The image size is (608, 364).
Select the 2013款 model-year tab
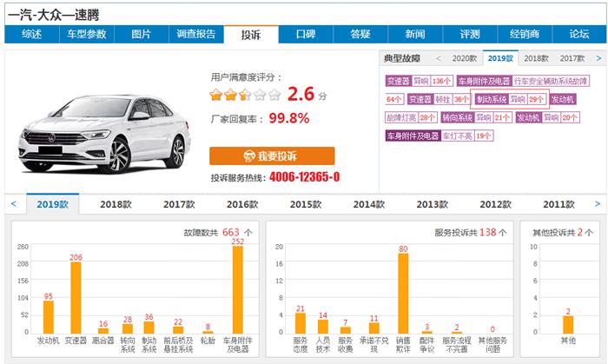433,204
